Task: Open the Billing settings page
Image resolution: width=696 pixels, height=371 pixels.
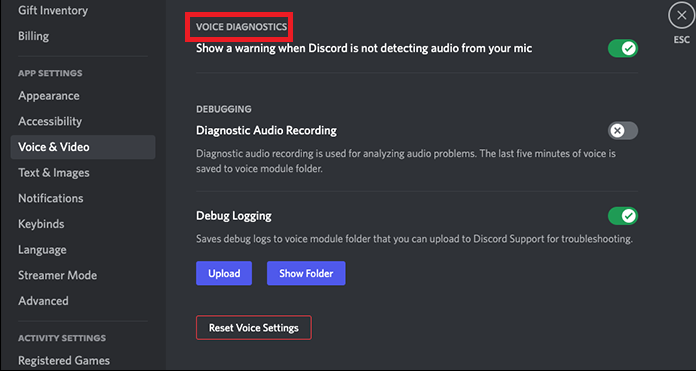Action: (34, 36)
